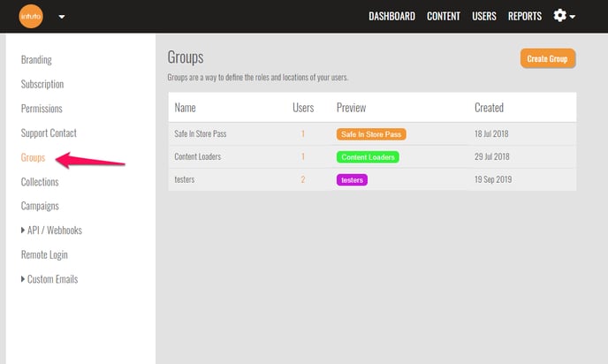Open the dropdown arrow beside the Intuto logo
608x364 pixels.
(61, 17)
